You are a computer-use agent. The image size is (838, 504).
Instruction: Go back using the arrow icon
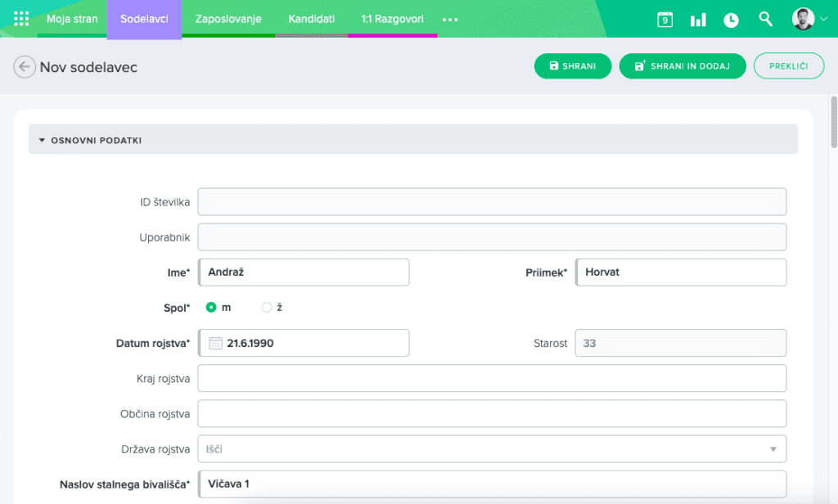25,67
